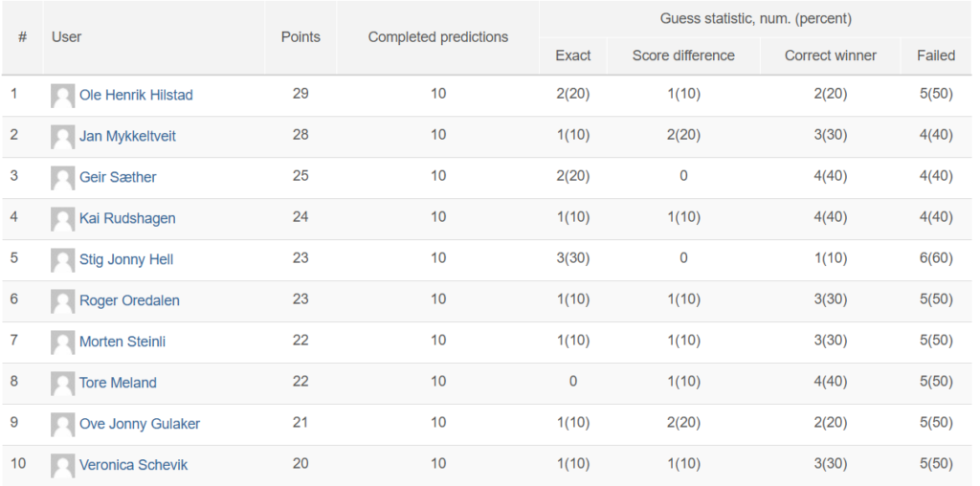Open Jan Mykkeltveit user link
Screen dimensions: 980x486
(x=127, y=136)
